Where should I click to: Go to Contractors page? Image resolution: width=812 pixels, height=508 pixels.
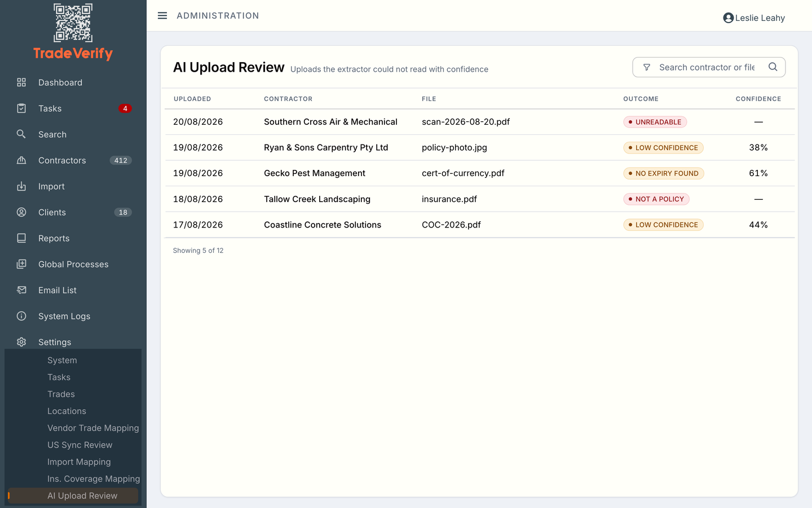pyautogui.click(x=62, y=160)
